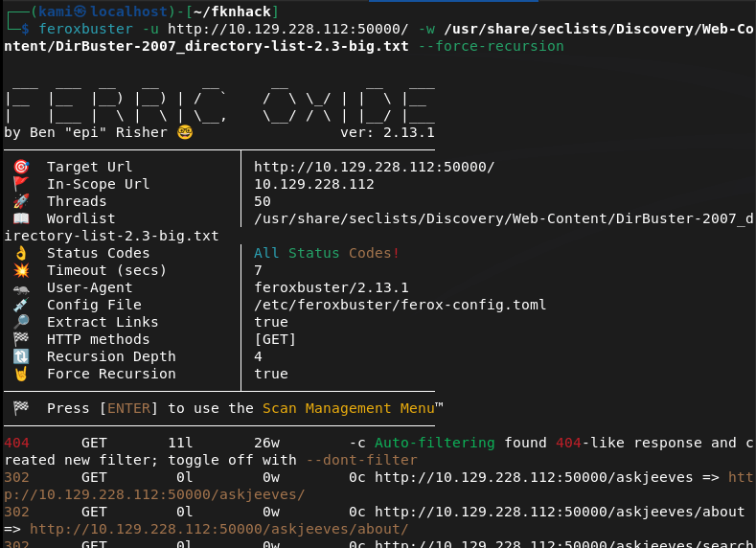Click the red flag icon beside In-Scope Url
This screenshot has height=548, width=756.
pyautogui.click(x=21, y=184)
